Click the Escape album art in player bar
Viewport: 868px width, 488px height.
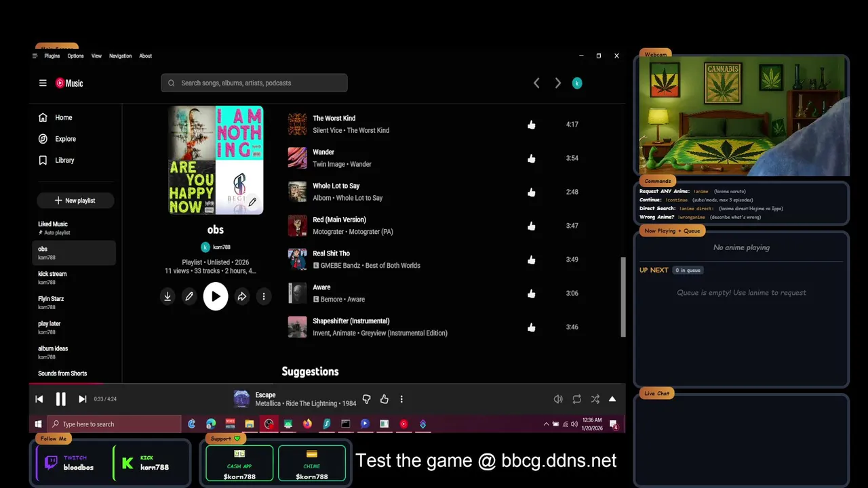(x=241, y=399)
